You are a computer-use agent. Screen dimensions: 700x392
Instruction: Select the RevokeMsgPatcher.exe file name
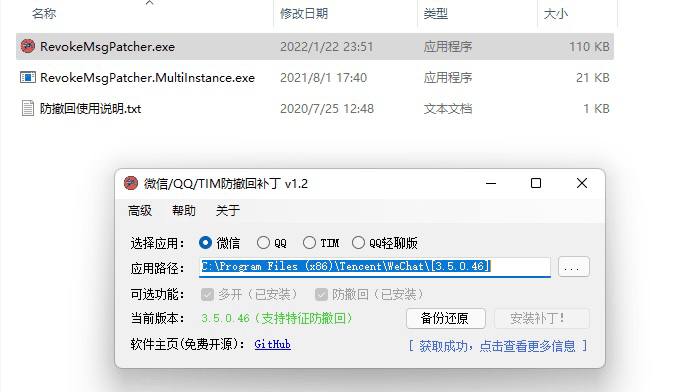(x=108, y=46)
